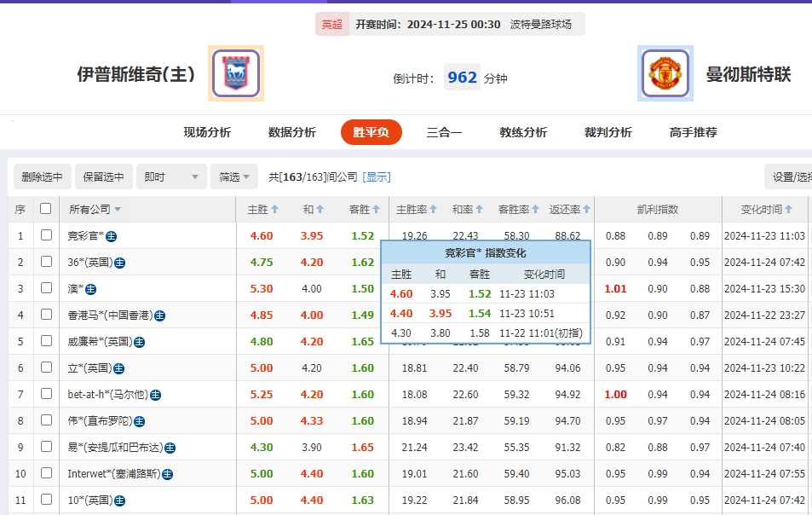Check the checkbox beside 威廉希尔*(英国)

click(45, 341)
